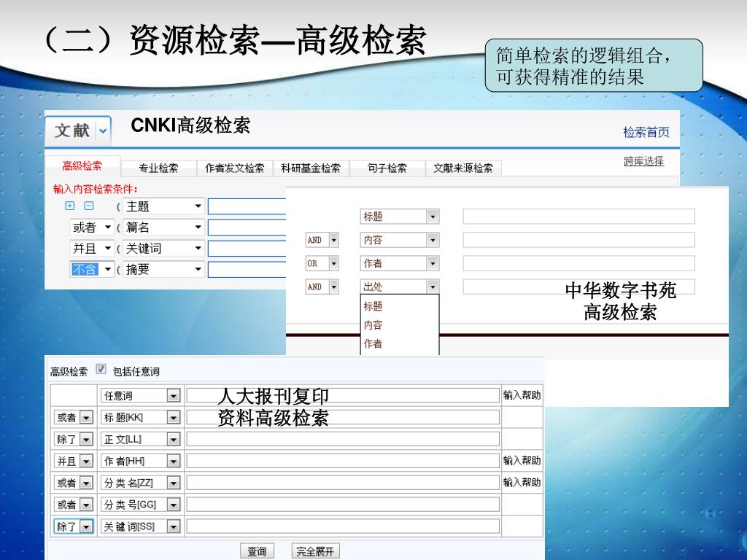Image resolution: width=747 pixels, height=560 pixels.
Task: Go to 检索首页 link
Action: [x=646, y=132]
